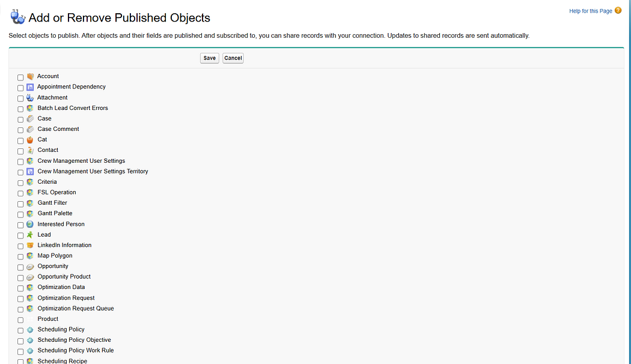Tick the Gantt Filter checkbox

(x=20, y=204)
